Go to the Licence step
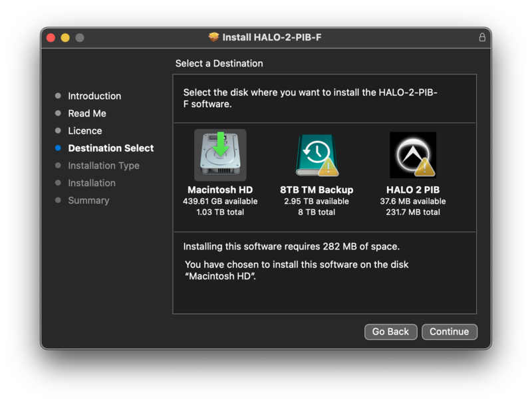This screenshot has height=403, width=532. [85, 130]
